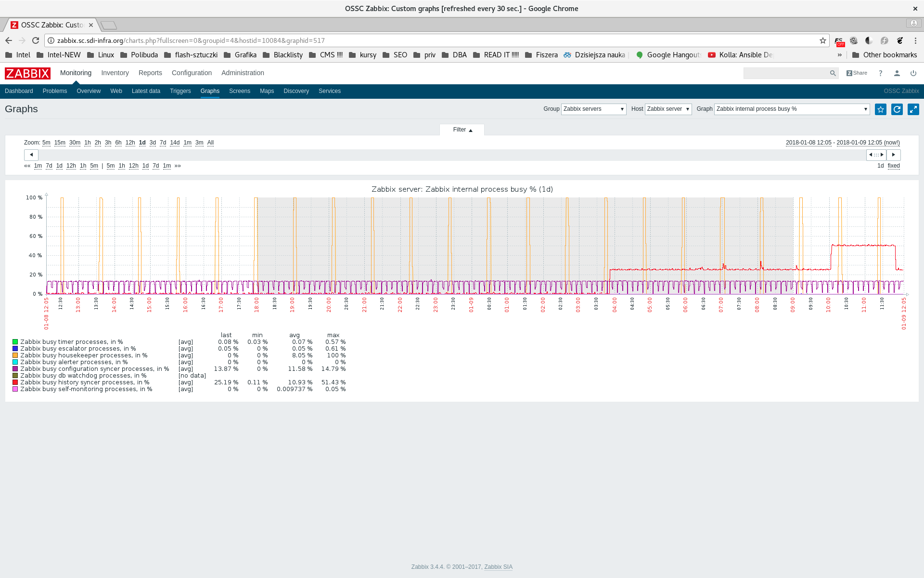
Task: Open the Overview page
Action: (x=89, y=91)
